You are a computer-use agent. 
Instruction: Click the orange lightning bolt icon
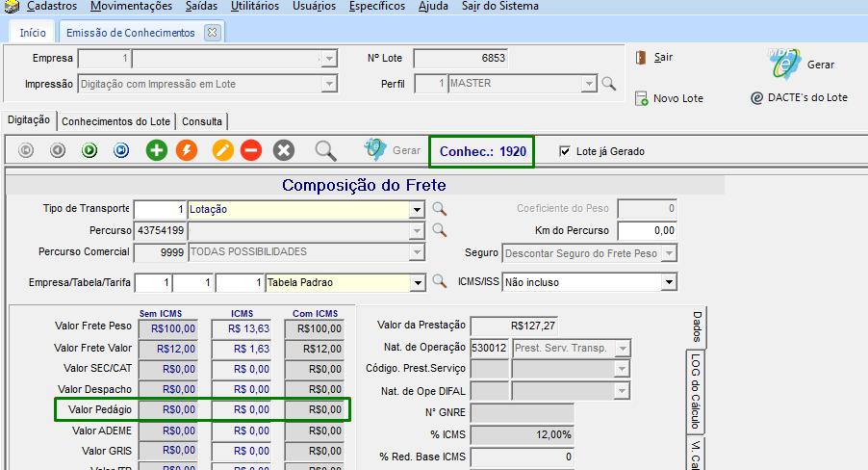(187, 150)
